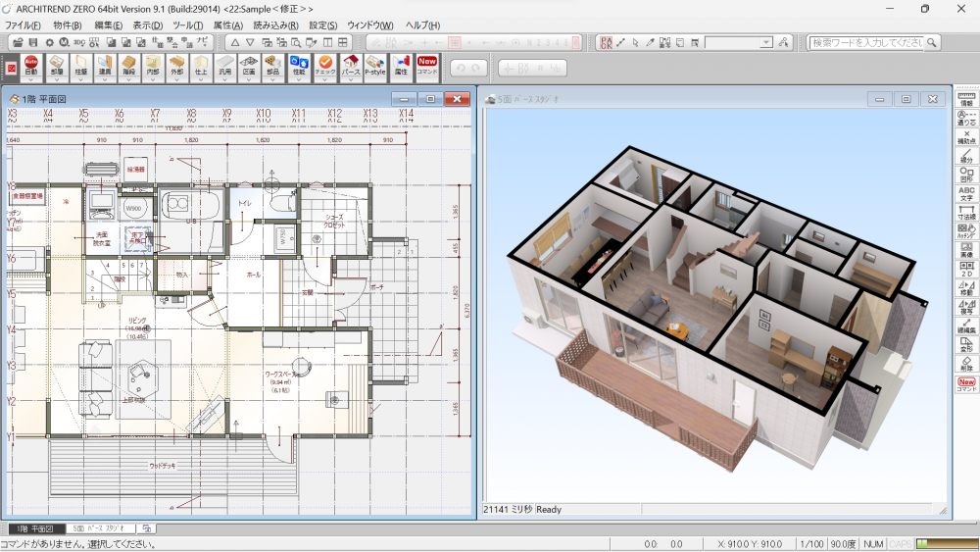This screenshot has width=980, height=552.
Task: Select the 階段 (stairs) tool
Action: point(128,66)
